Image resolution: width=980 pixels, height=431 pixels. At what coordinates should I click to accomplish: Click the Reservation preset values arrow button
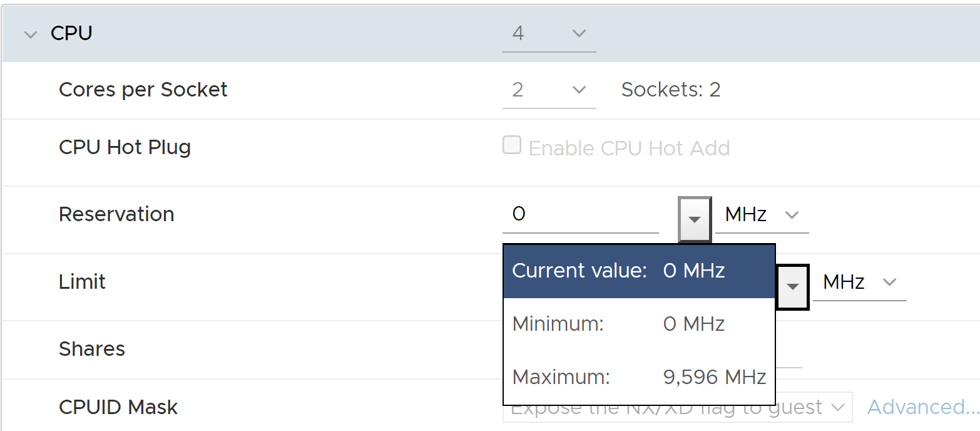pos(694,219)
